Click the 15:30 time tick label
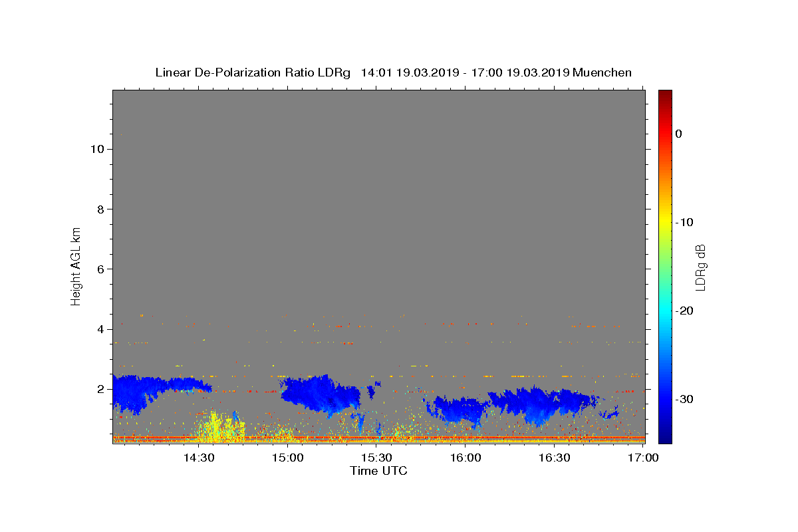 376,458
